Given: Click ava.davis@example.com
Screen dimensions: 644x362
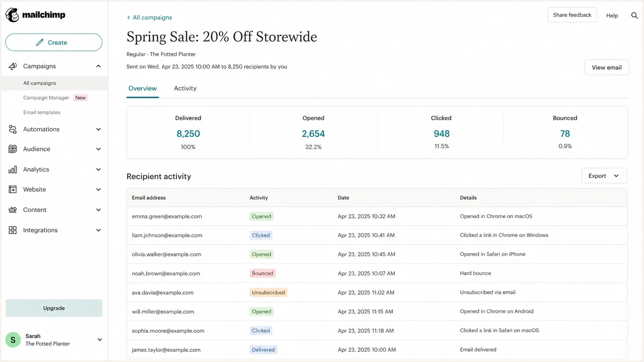Looking at the screenshot, I should point(163,293).
